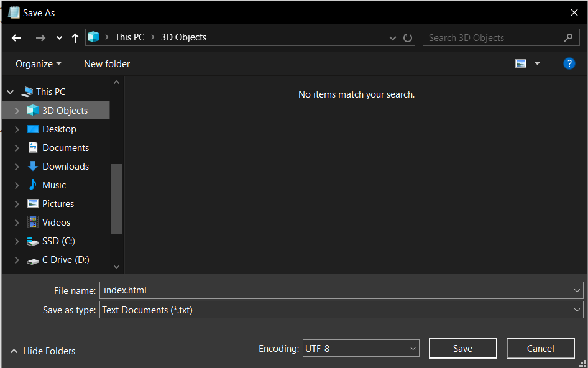Open the recent locations dropdown arrow
This screenshot has height=368, width=588.
click(393, 37)
